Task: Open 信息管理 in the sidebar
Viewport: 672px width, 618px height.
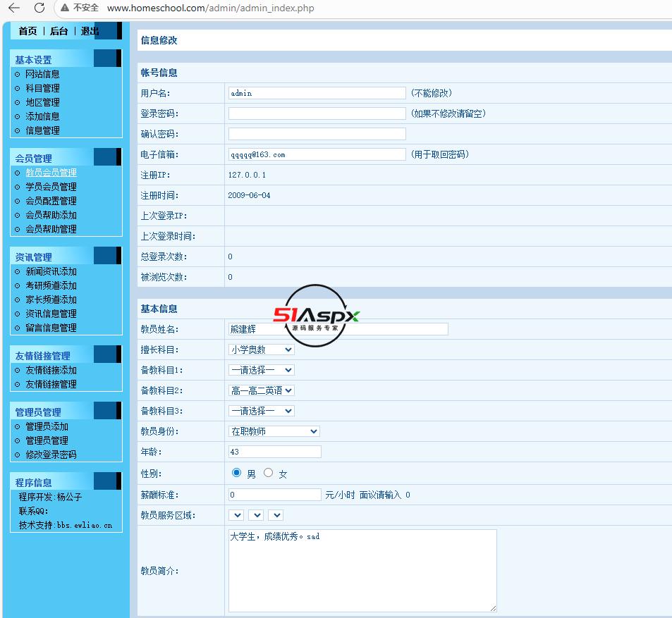Action: coord(42,130)
